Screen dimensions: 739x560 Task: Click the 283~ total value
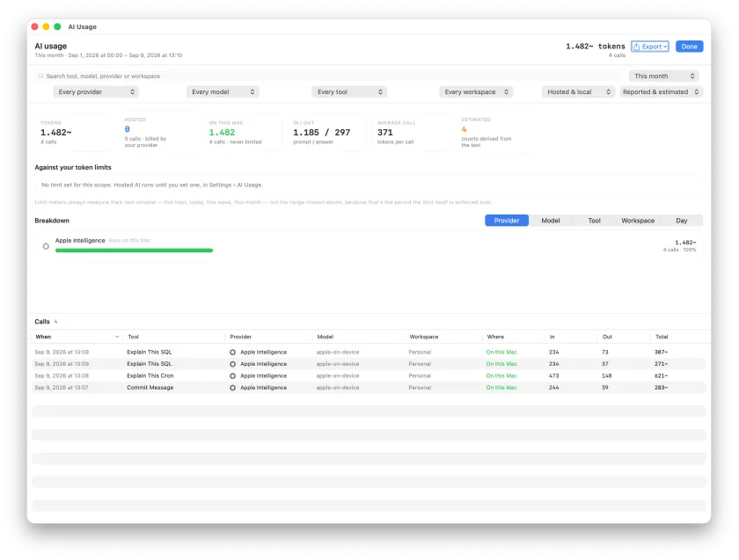coord(661,388)
